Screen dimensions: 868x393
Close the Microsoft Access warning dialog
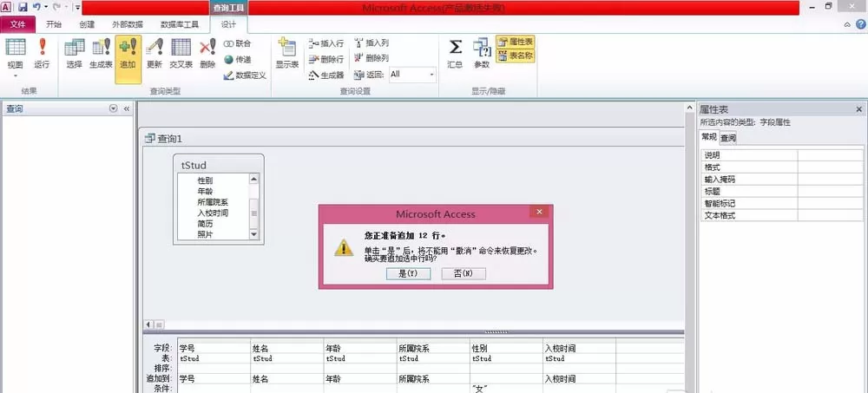(539, 212)
